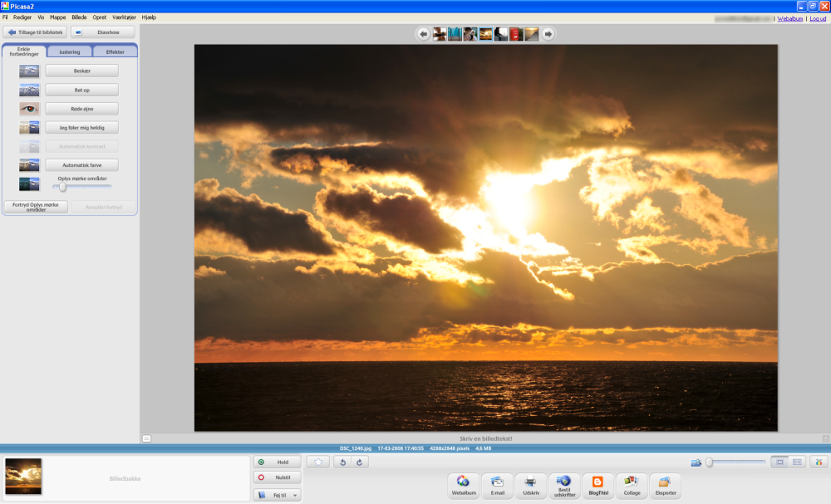Open the Værktøjer menu

click(125, 17)
